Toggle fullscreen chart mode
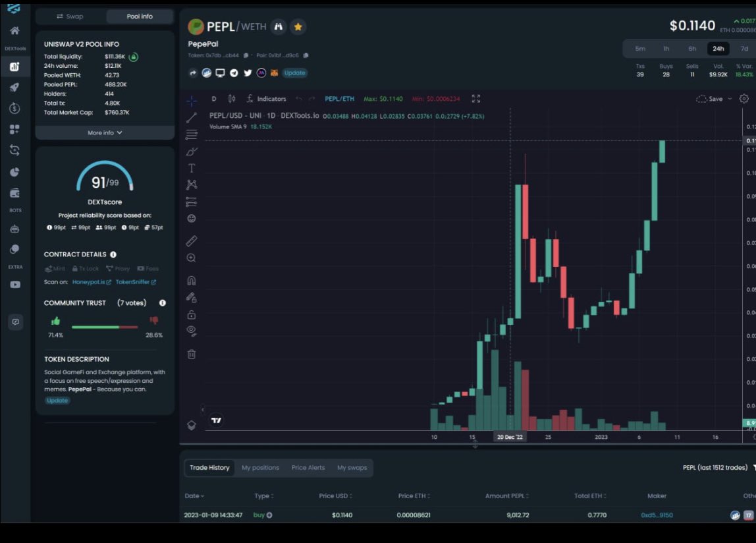 (x=476, y=99)
